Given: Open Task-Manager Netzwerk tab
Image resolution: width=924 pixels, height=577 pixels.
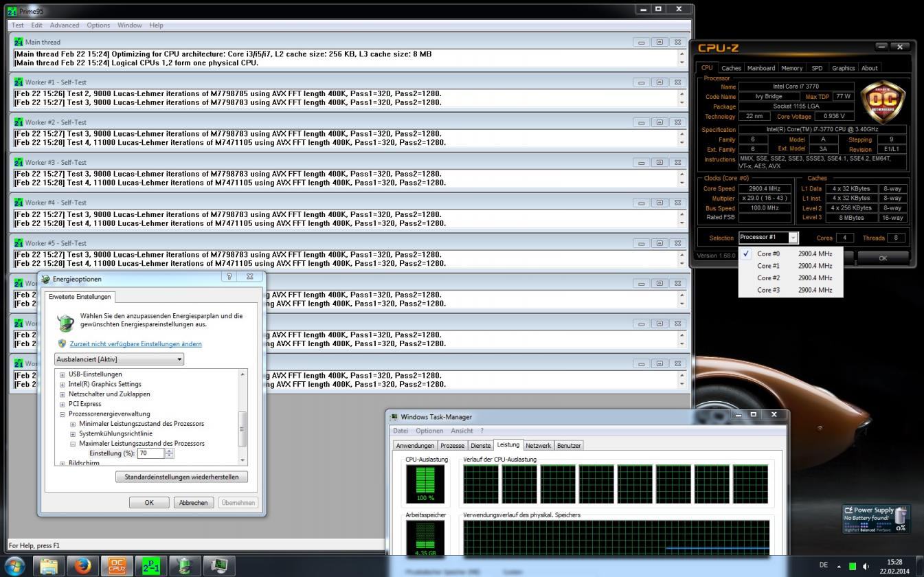Looking at the screenshot, I should (538, 446).
